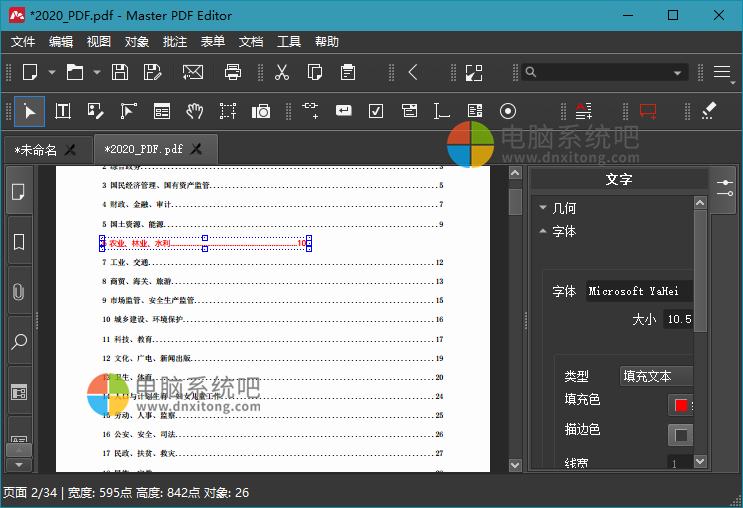The height and width of the screenshot is (508, 743).
Task: Open the 帮助 menu
Action: tap(326, 42)
